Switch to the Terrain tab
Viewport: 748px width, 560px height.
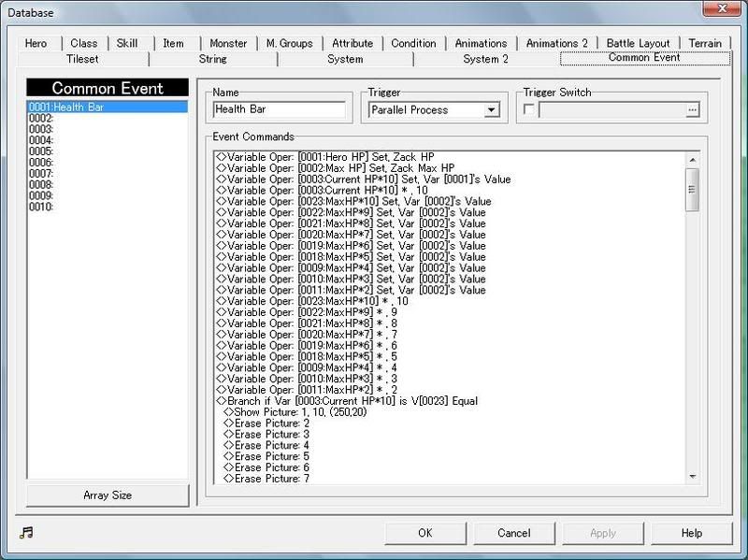705,43
